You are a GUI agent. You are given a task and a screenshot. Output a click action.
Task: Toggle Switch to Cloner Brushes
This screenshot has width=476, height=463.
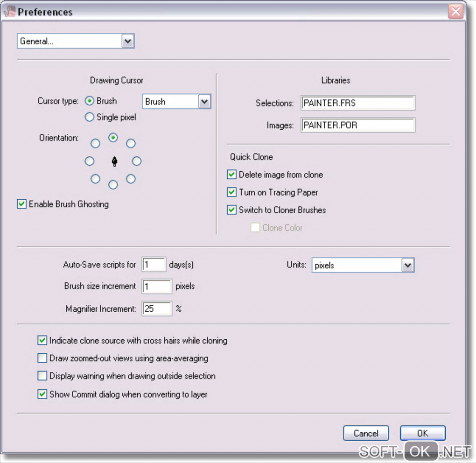(231, 210)
